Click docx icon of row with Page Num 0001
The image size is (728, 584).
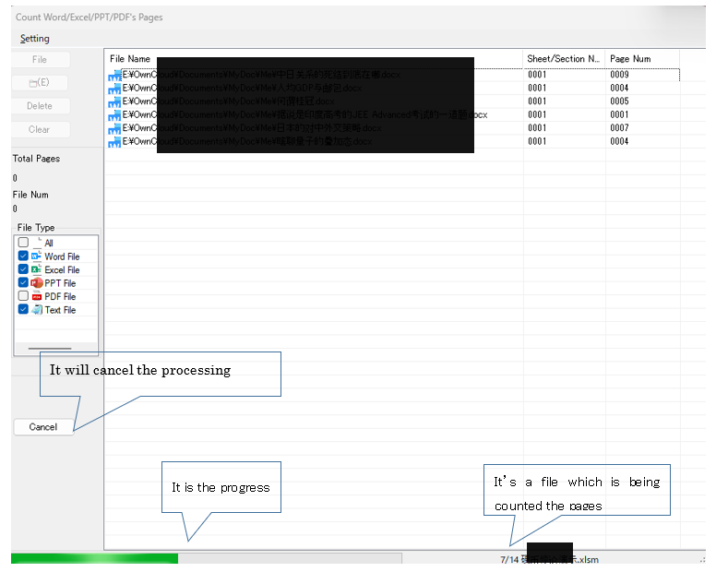[114, 115]
